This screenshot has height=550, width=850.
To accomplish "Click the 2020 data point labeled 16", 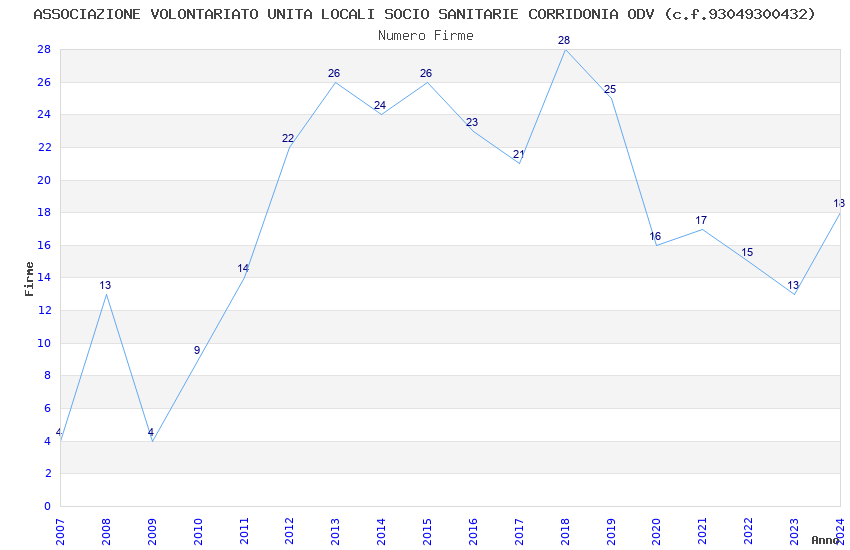I will 655,237.
